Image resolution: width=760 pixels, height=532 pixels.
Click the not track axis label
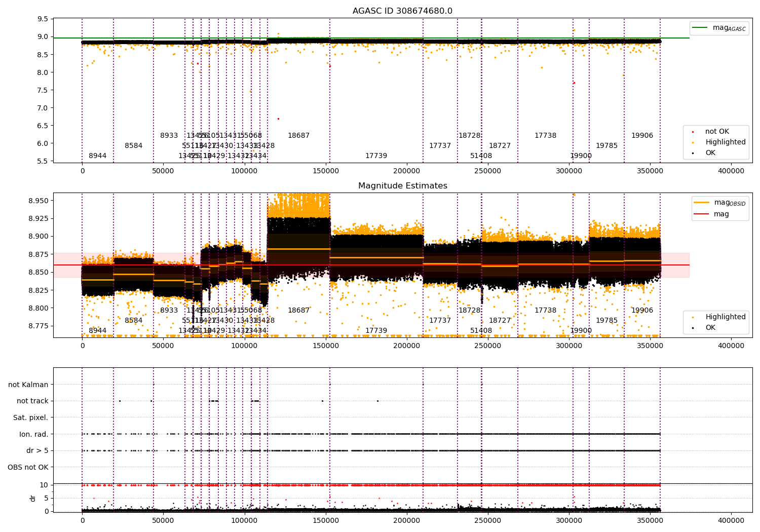(x=32, y=401)
